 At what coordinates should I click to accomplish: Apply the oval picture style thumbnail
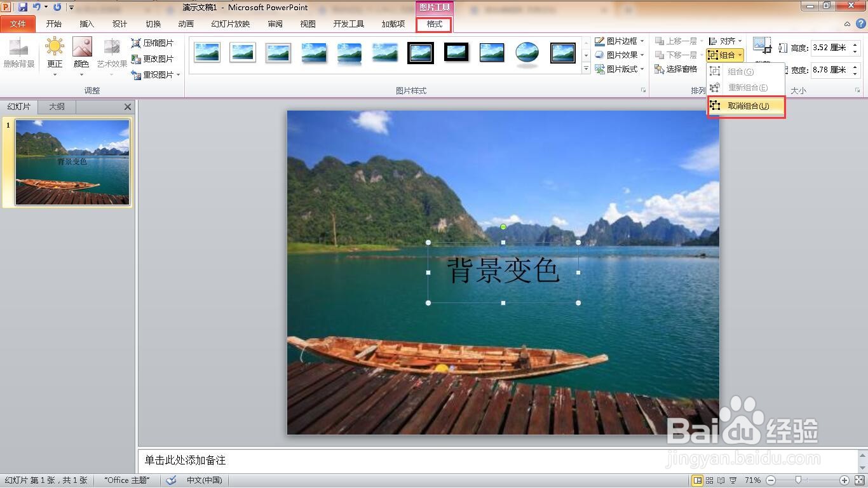coord(527,53)
